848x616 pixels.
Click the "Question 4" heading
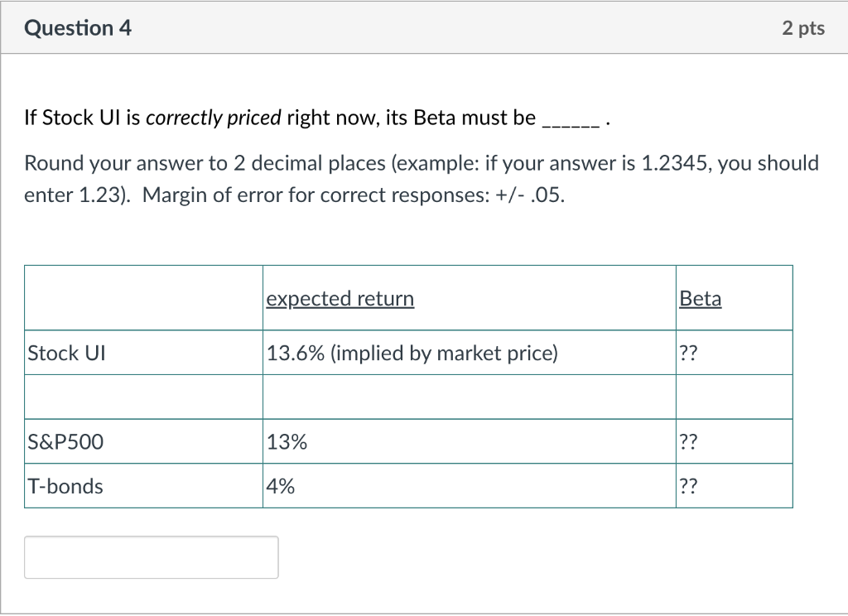coord(78,28)
